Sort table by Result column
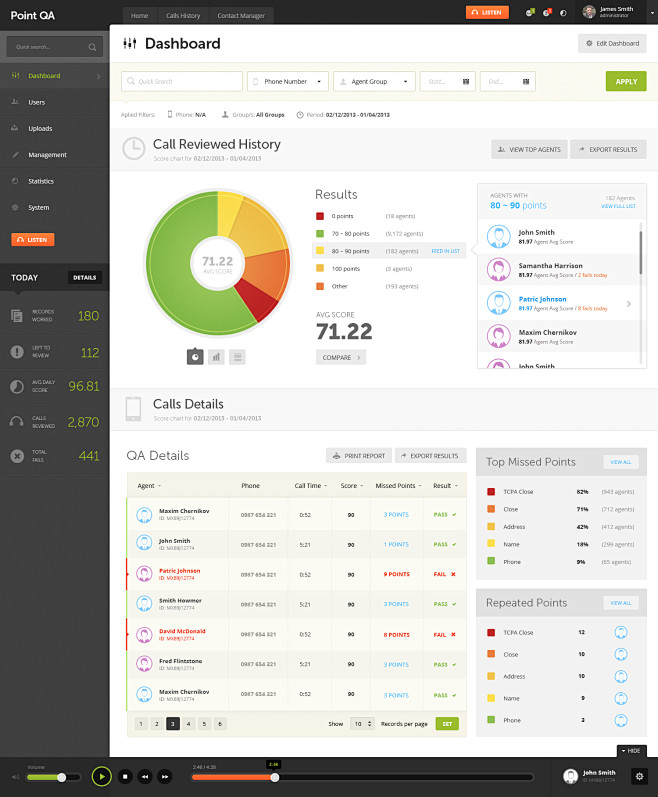Viewport: 658px width, 797px height. click(x=445, y=486)
